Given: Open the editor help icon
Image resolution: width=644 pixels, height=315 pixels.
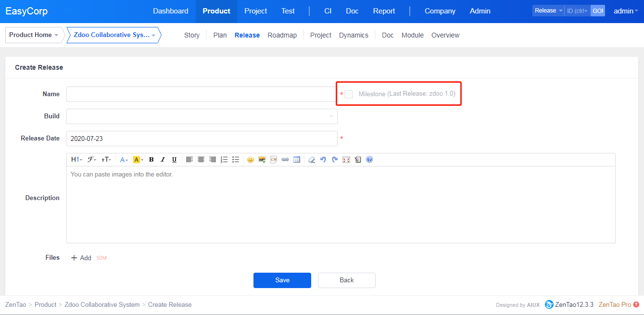Looking at the screenshot, I should pos(369,160).
